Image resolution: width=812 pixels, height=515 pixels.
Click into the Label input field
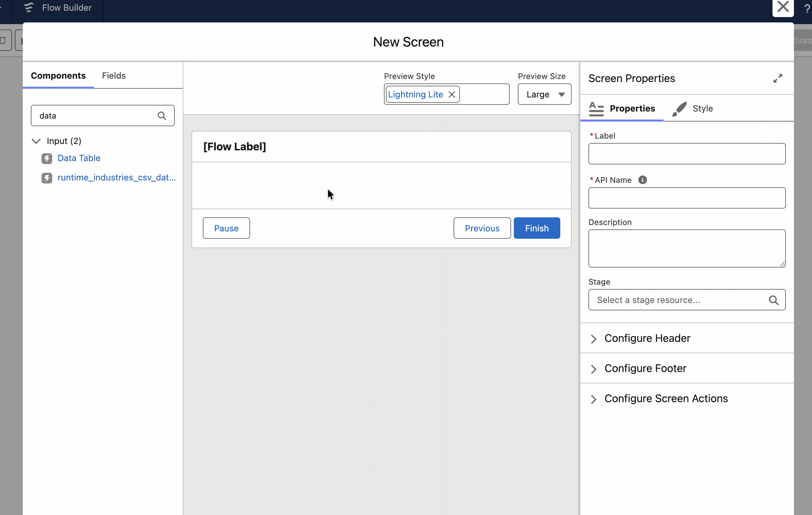click(686, 154)
